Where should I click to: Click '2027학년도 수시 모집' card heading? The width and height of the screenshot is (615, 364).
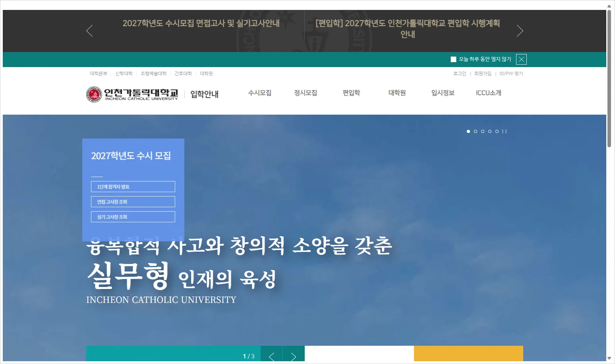131,156
